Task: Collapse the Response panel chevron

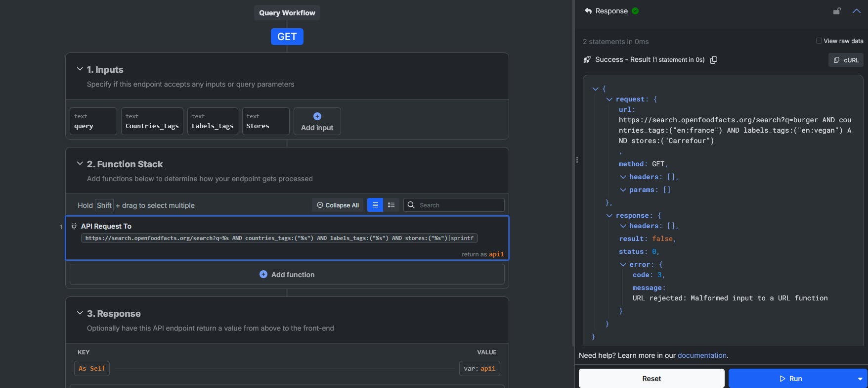Action: [857, 11]
